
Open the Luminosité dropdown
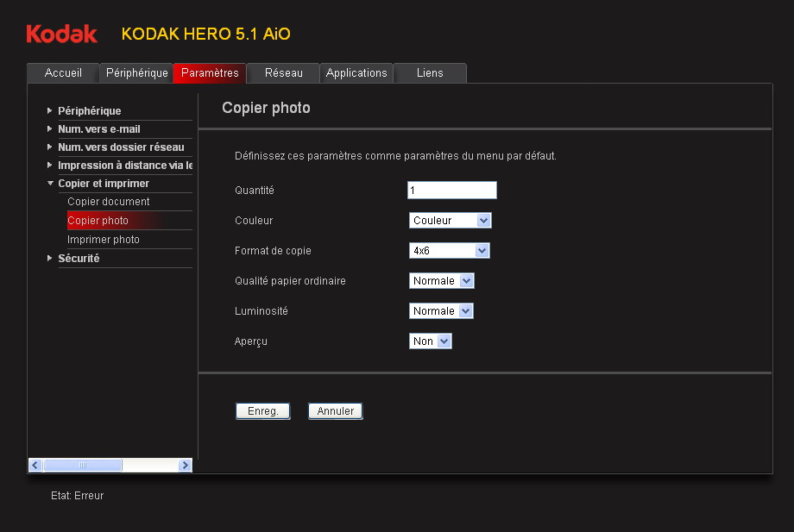441,311
